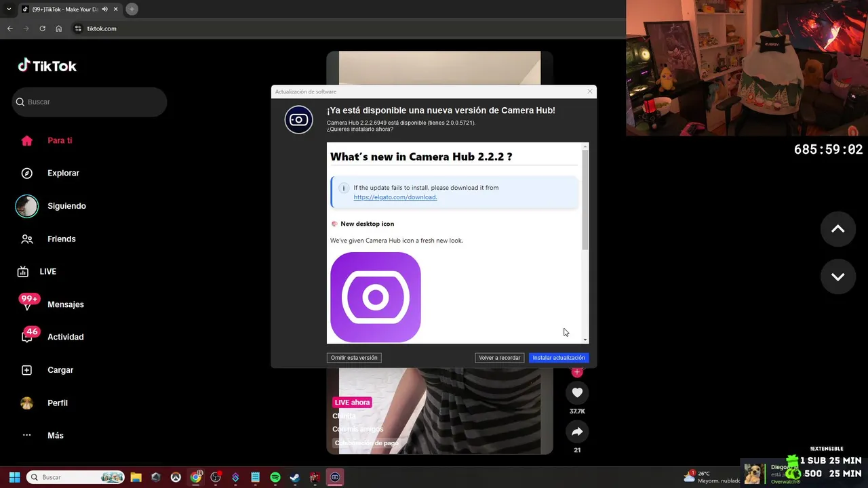Open Perfil in TikTok sidebar
868x488 pixels.
click(x=58, y=403)
